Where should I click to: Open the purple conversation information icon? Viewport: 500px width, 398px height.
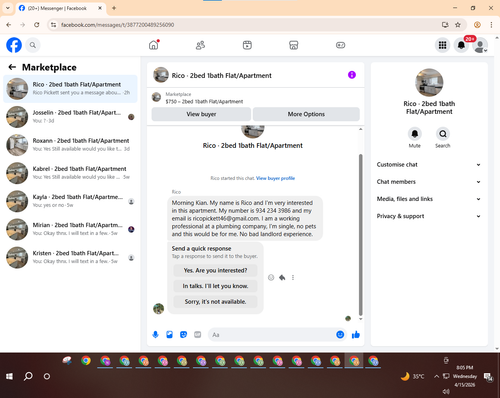click(x=352, y=75)
